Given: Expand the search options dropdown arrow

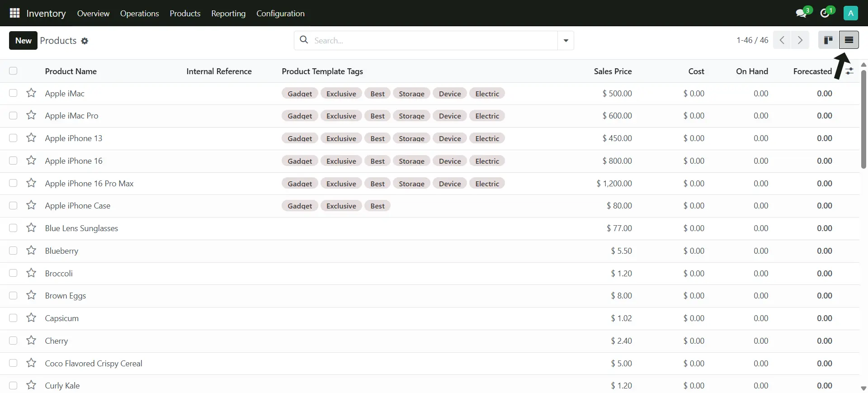Looking at the screenshot, I should 566,41.
